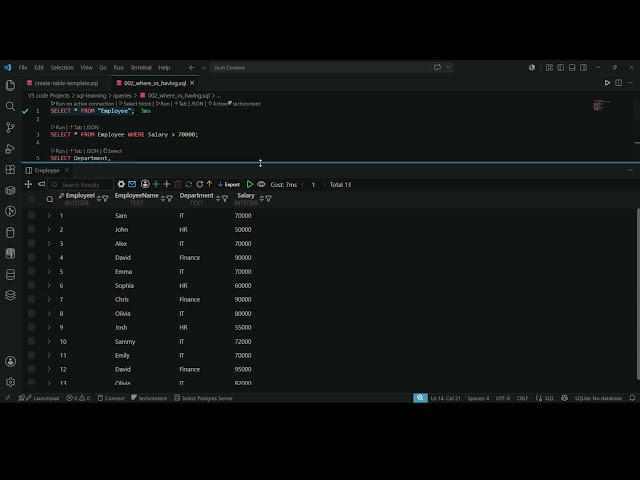Expand the row for employee 1 Sam
The height and width of the screenshot is (480, 640).
(49, 215)
